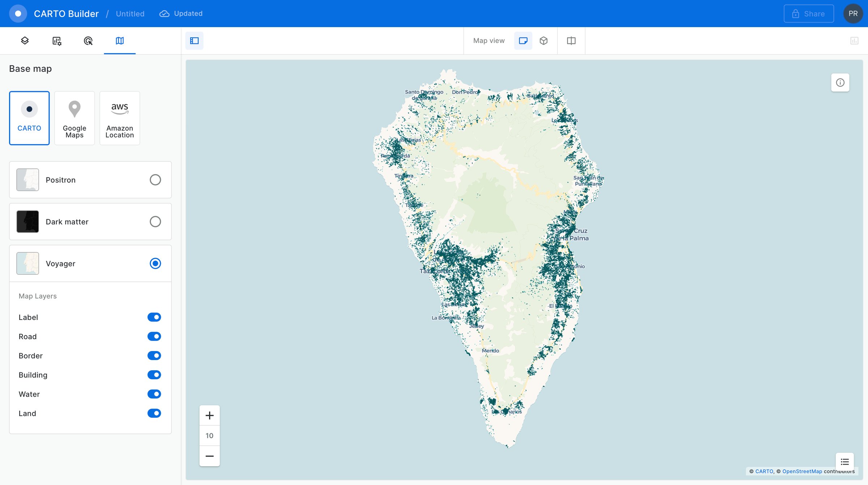Click the CARTO home logo

tap(18, 14)
